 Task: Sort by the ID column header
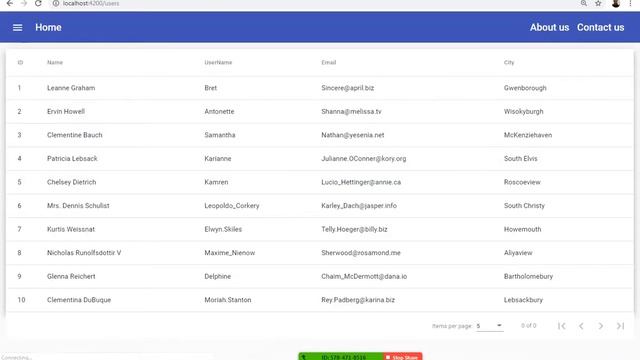[x=20, y=62]
